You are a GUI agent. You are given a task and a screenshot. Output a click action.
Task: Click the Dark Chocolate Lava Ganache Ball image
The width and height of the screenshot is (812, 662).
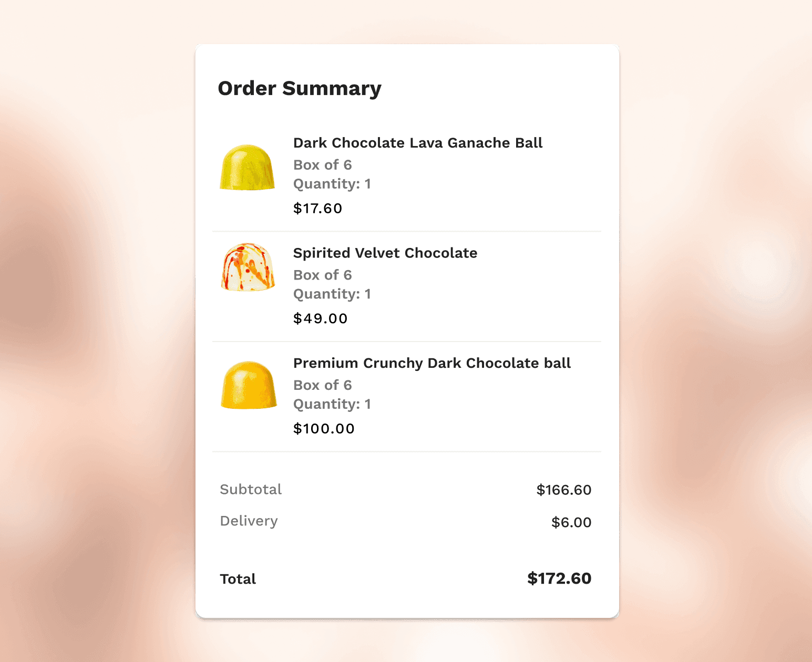click(x=247, y=168)
